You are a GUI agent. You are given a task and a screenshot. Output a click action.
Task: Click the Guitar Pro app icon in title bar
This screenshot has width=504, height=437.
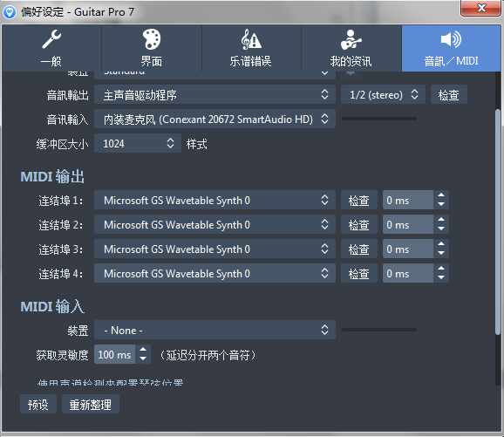point(10,12)
